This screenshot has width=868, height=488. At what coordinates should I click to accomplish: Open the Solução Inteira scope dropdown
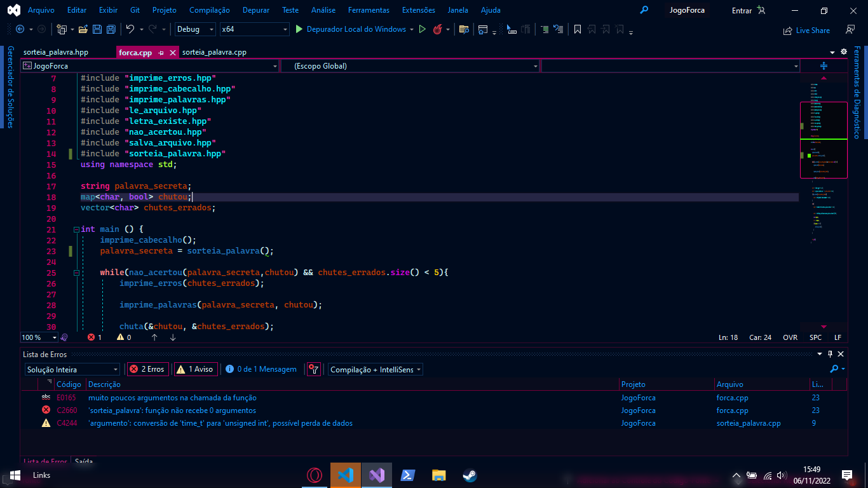click(72, 369)
